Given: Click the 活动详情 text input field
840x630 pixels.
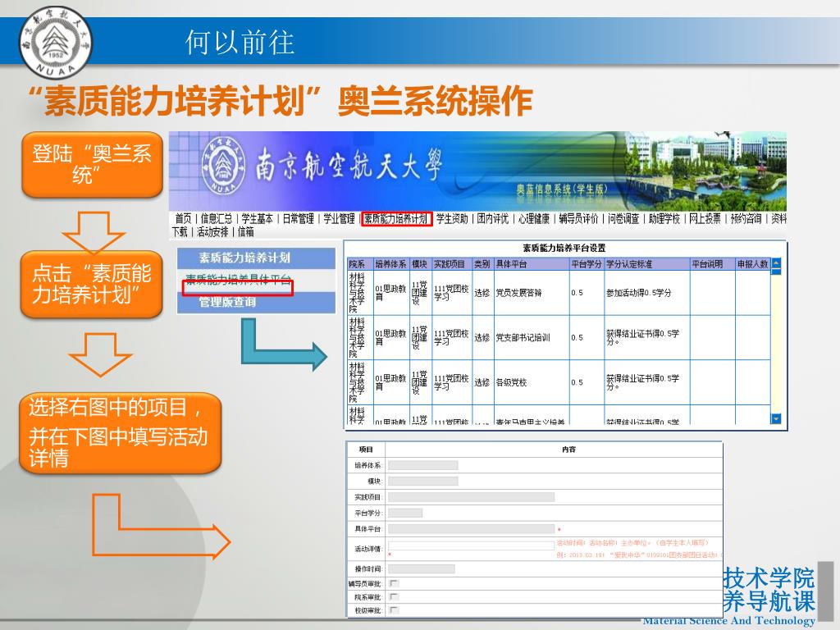Looking at the screenshot, I should 472,546.
